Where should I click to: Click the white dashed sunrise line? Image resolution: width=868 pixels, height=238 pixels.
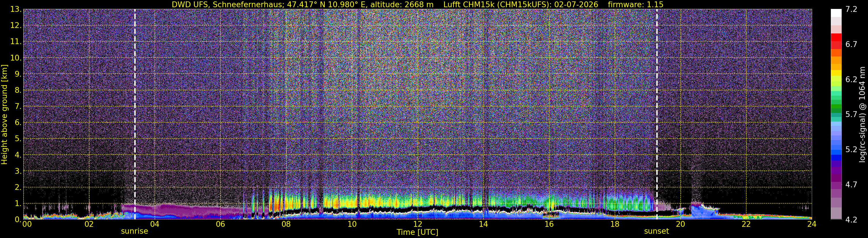(135, 114)
